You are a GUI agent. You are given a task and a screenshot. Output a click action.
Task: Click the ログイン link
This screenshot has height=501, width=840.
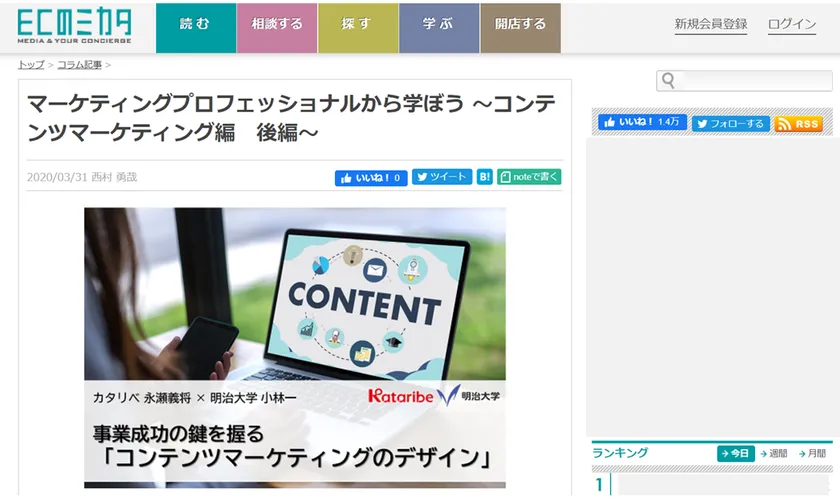pos(792,24)
